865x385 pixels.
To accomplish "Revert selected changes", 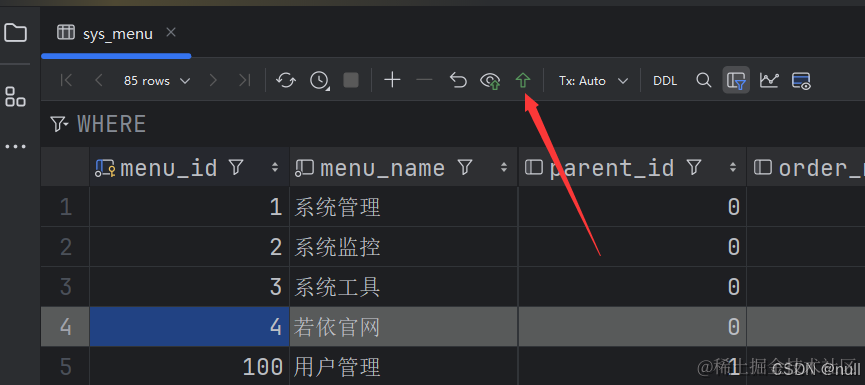I will click(458, 81).
